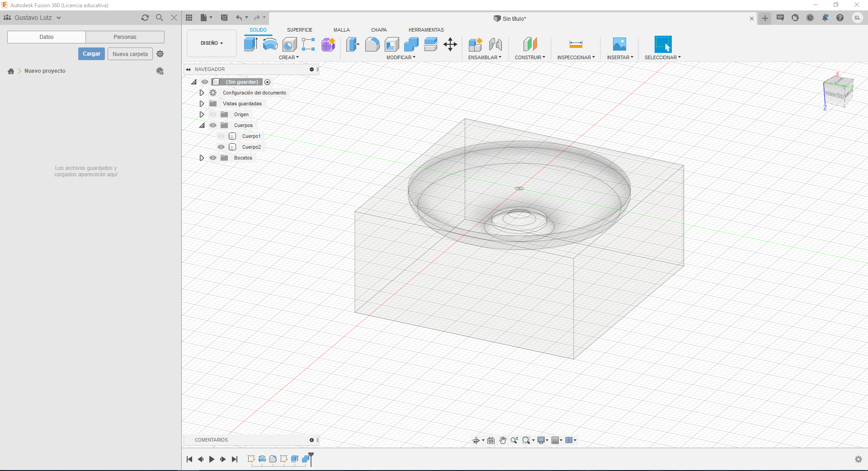Open the help question mark icon
The image size is (868, 471).
(840, 18)
